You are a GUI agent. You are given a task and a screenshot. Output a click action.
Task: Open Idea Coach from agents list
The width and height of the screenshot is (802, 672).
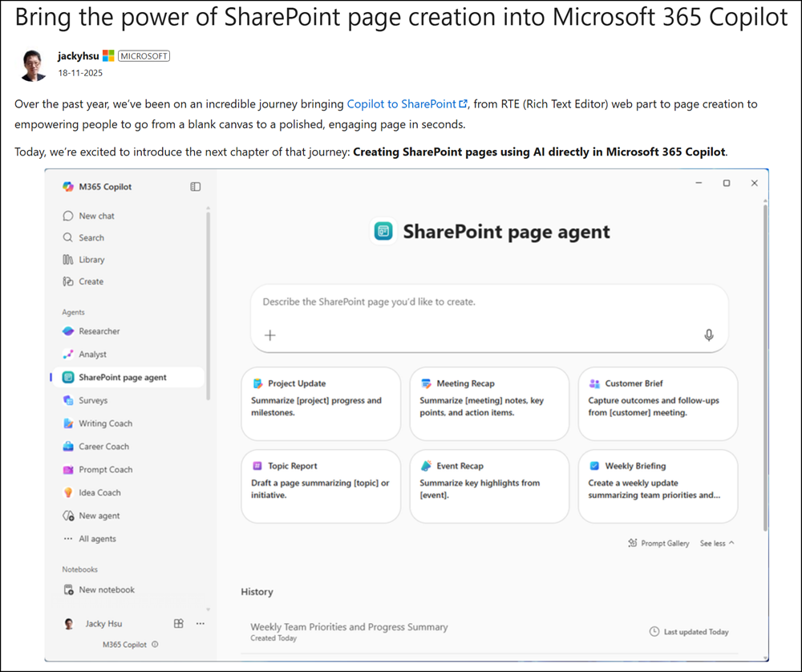point(99,492)
